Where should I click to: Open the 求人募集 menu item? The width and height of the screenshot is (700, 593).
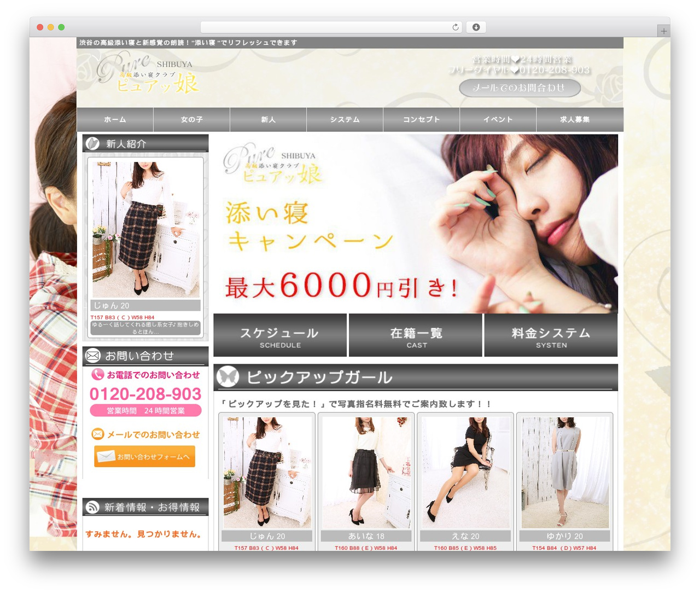[x=574, y=119]
